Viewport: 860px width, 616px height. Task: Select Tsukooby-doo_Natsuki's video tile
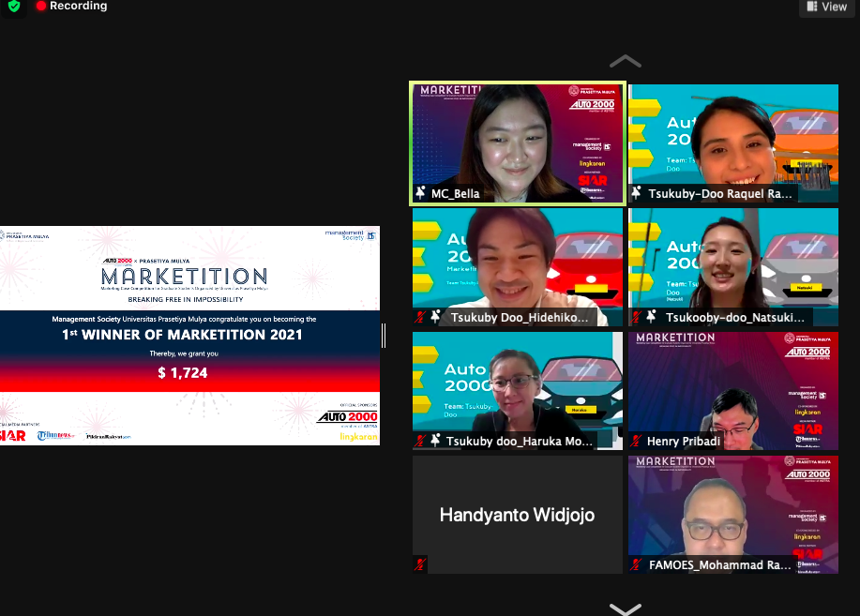click(733, 267)
